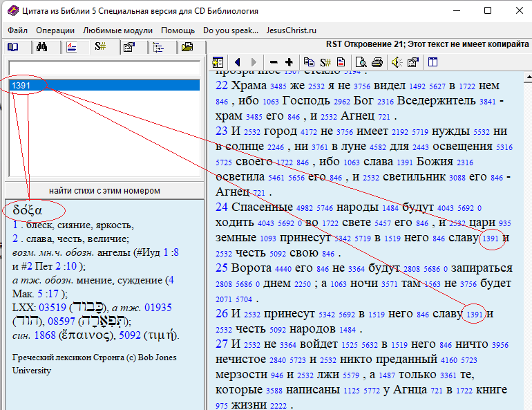Select entry 1391 in the list
This screenshot has width=532, height=410.
point(104,85)
